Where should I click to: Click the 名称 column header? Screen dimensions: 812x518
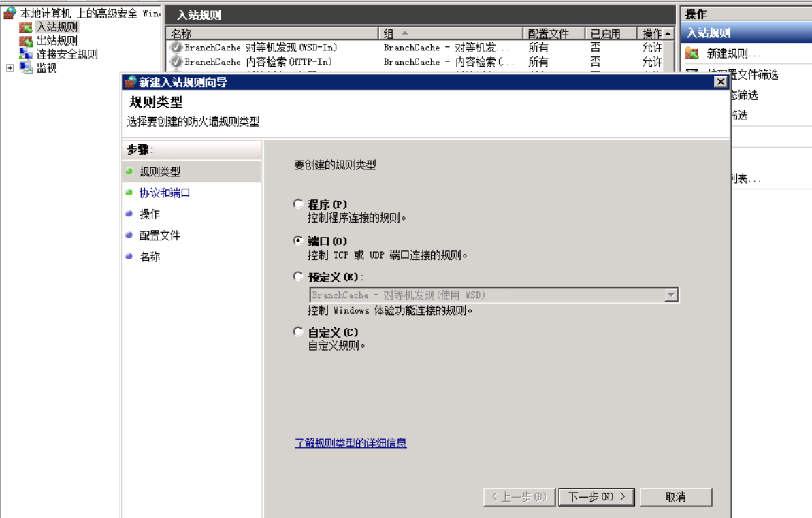[272, 33]
